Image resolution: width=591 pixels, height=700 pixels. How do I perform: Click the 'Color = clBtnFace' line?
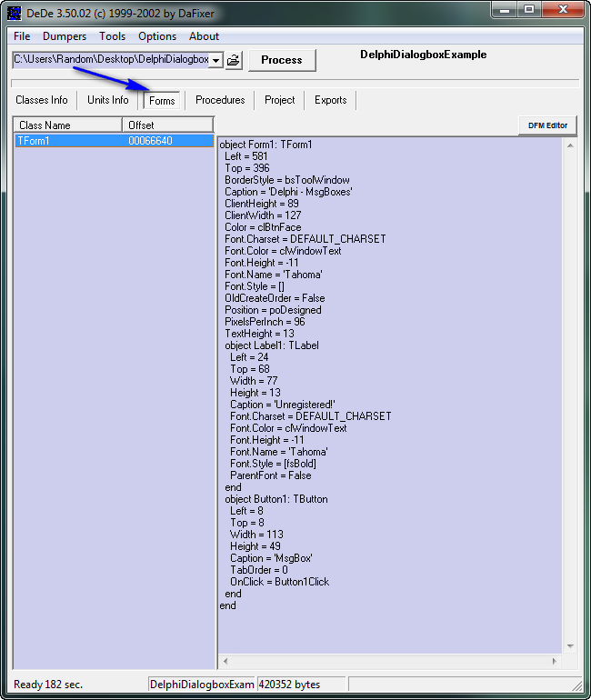pyautogui.click(x=263, y=227)
